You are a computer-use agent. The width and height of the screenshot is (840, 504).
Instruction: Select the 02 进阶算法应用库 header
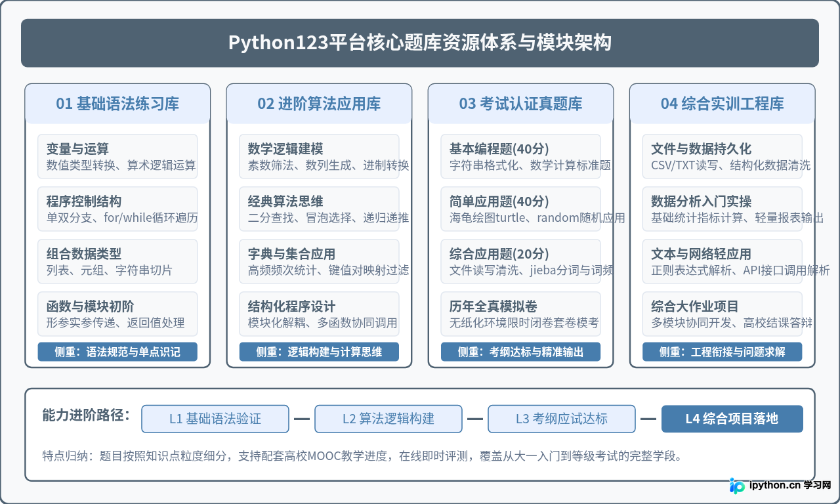319,104
